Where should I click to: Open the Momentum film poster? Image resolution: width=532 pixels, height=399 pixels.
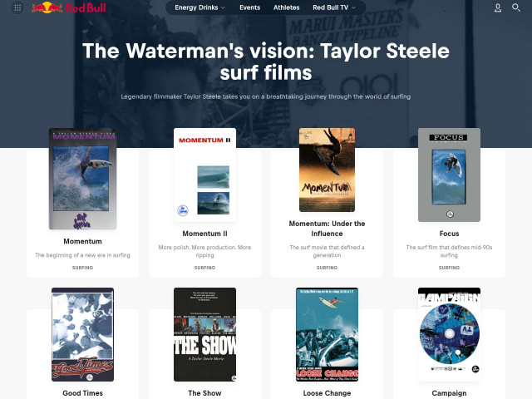83,179
